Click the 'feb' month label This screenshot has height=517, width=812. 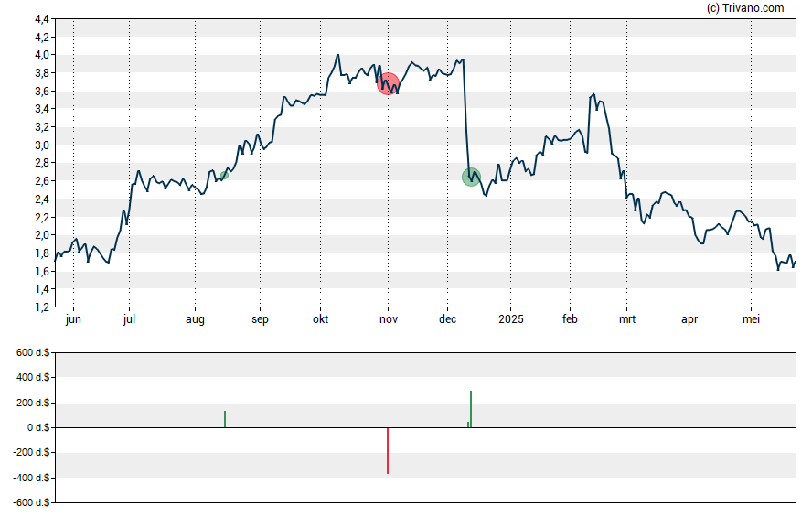[x=570, y=319]
